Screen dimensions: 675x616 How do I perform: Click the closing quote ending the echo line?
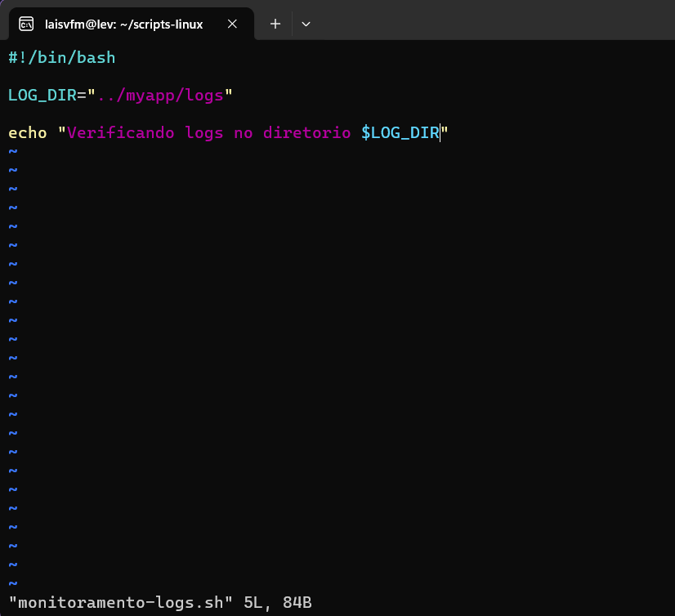[445, 132]
